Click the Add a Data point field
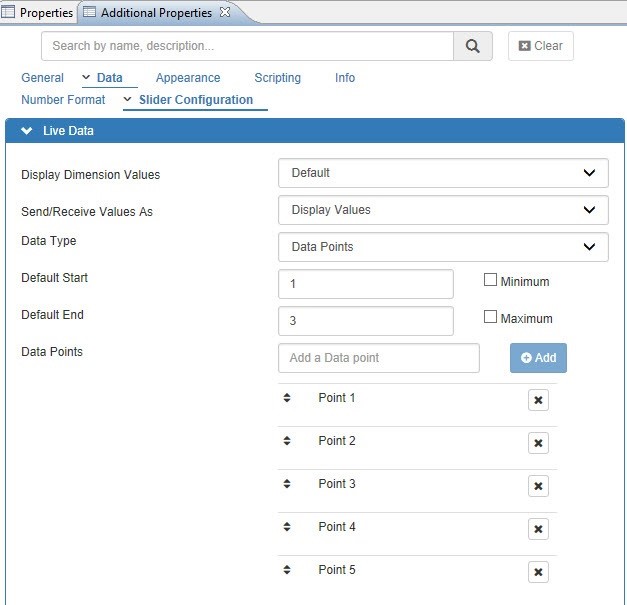627x605 pixels. pos(379,358)
